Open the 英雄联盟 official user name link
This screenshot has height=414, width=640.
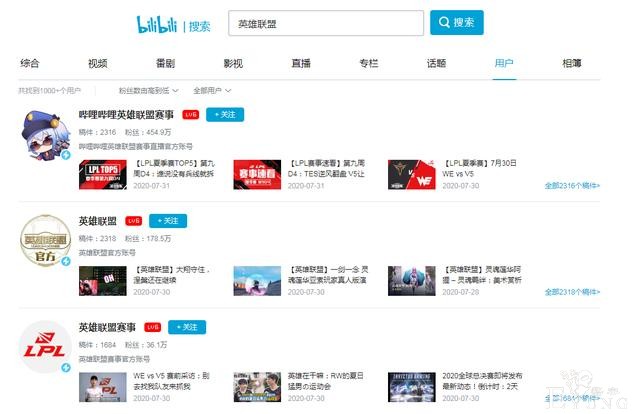[98, 221]
